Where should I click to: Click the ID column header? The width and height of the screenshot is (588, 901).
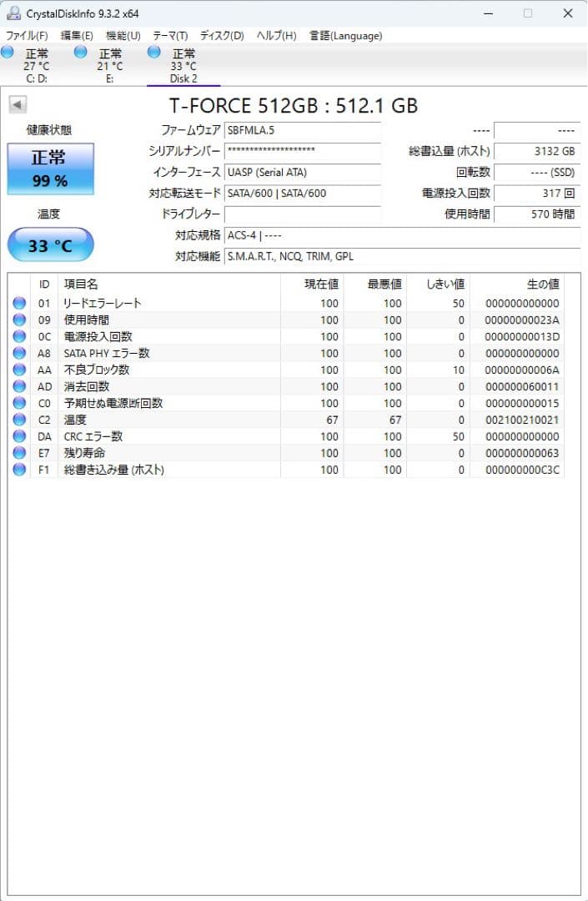[44, 284]
